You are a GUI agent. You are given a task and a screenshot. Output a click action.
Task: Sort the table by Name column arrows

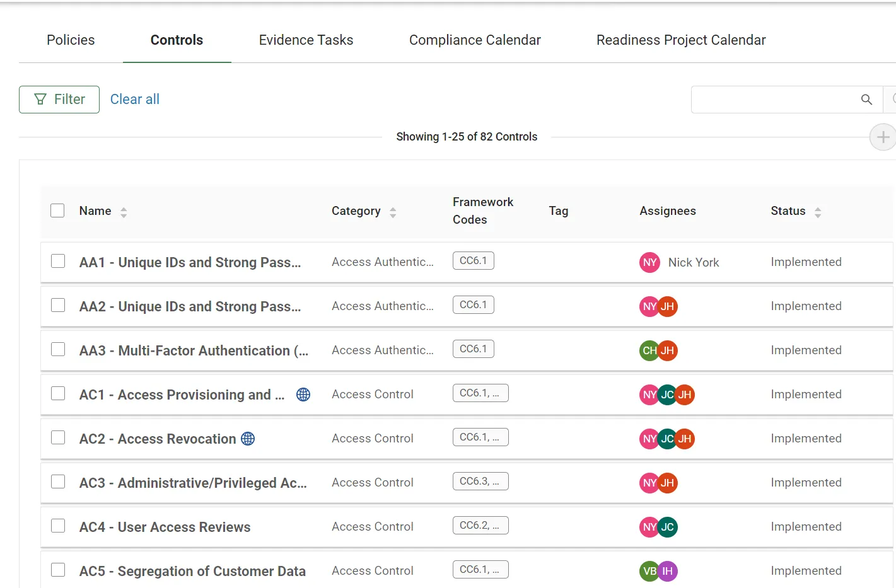point(124,212)
